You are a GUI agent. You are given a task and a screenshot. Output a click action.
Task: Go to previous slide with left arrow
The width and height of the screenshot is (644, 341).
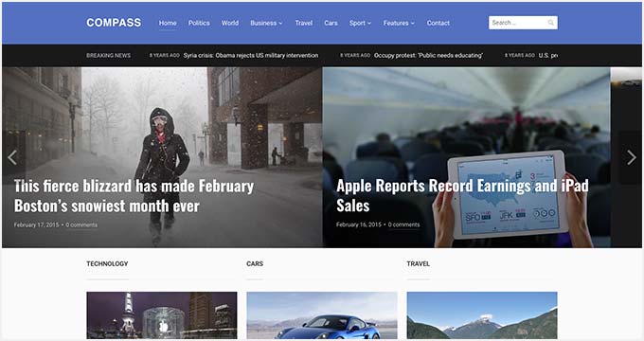click(12, 157)
